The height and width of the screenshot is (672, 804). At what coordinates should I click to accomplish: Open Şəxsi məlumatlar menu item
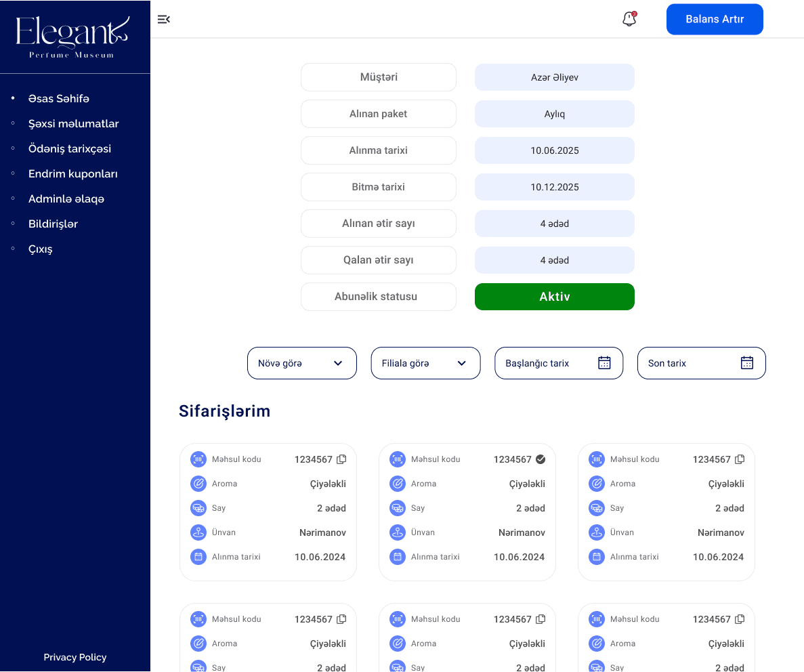tap(73, 124)
